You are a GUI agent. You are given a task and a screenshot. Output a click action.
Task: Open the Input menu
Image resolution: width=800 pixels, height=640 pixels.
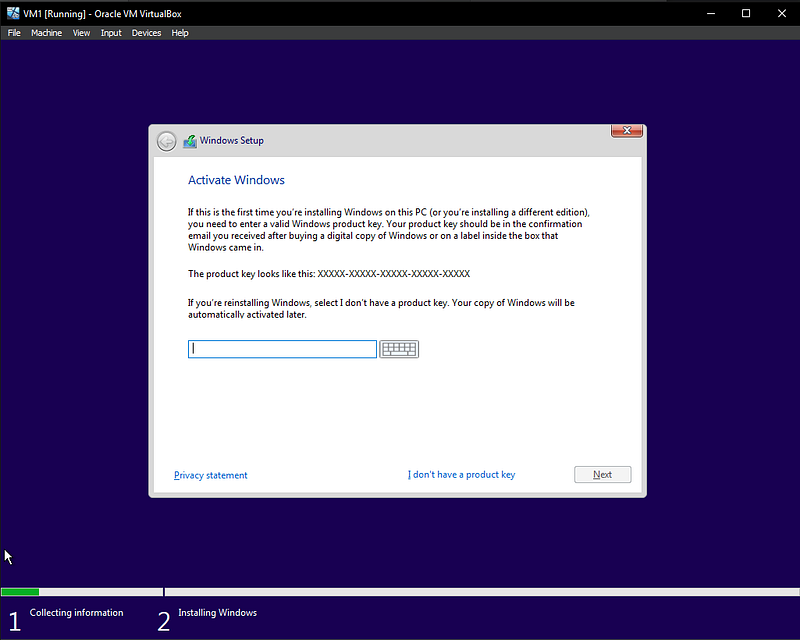click(x=111, y=33)
